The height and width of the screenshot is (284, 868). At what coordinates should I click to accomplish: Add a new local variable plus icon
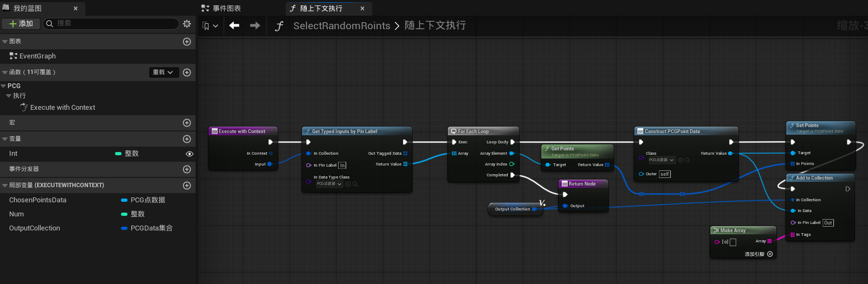(187, 186)
